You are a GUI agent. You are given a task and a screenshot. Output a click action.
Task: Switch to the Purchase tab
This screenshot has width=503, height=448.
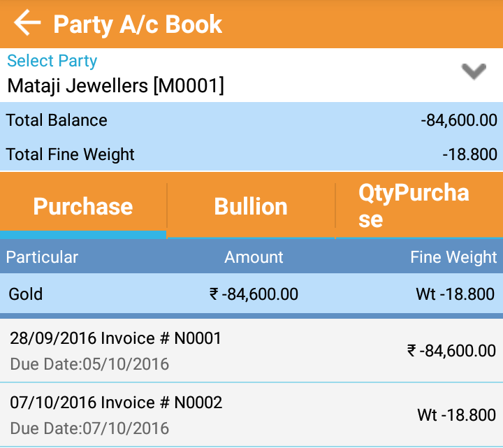(83, 207)
